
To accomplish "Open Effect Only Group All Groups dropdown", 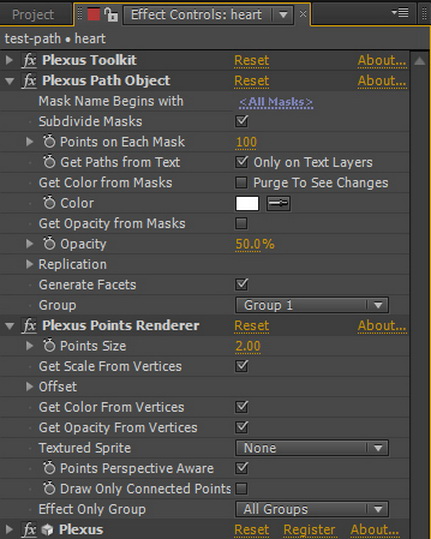I will coord(312,509).
